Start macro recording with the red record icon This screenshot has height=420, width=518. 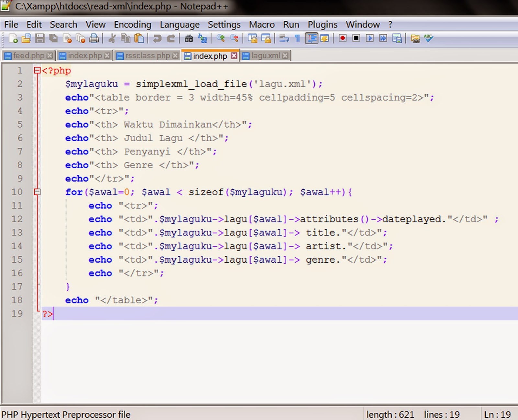pos(343,38)
